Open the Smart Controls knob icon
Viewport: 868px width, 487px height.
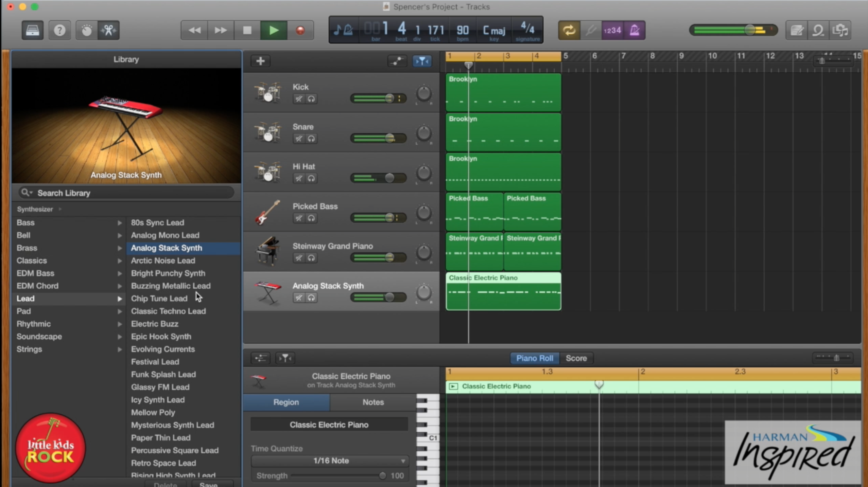(86, 30)
